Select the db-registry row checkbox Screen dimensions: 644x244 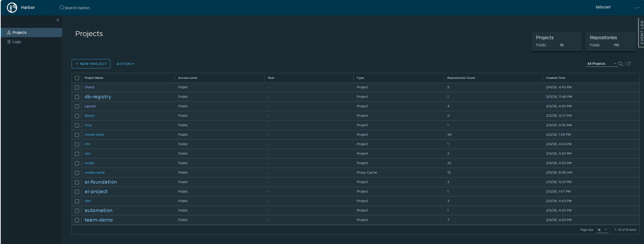[x=77, y=97]
